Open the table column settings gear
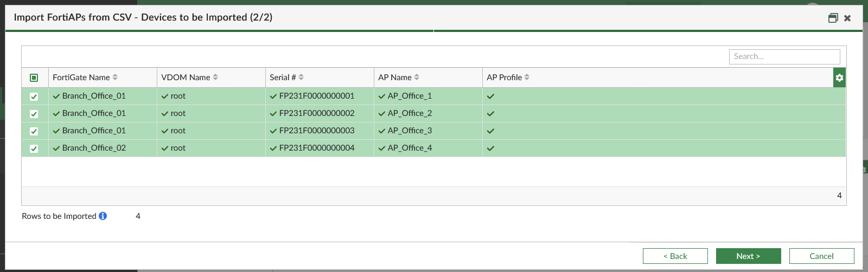Viewport: 868px width, 272px height. point(839,77)
